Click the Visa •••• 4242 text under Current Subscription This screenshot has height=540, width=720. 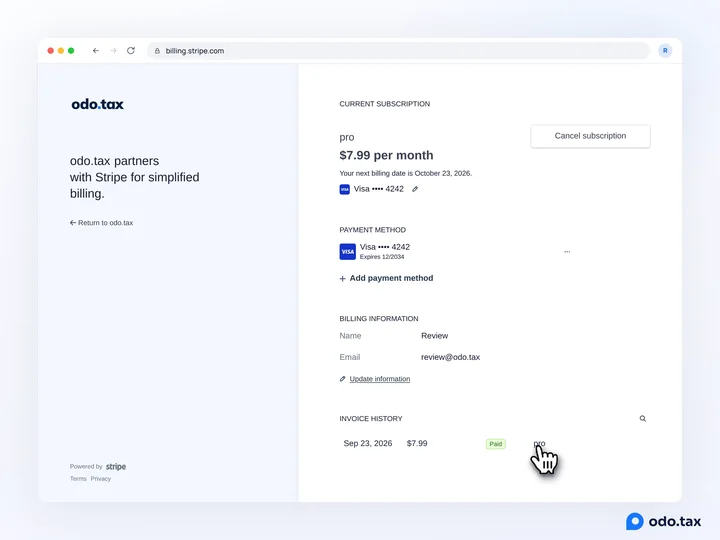[x=379, y=189]
